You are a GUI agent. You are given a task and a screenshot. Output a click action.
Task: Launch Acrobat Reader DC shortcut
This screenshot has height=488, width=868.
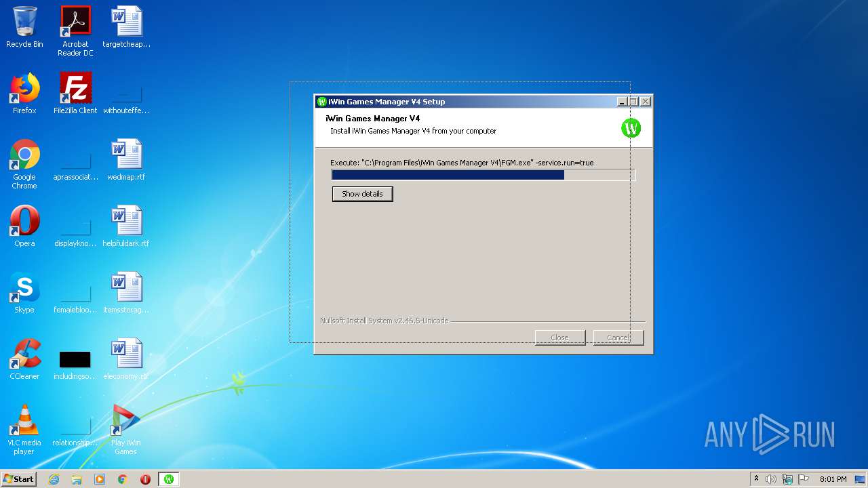(75, 31)
